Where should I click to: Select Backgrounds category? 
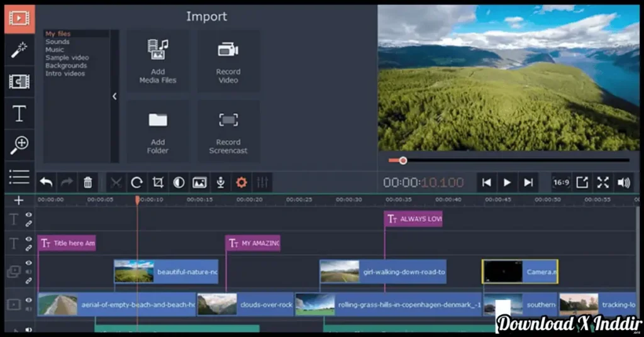[x=66, y=65]
